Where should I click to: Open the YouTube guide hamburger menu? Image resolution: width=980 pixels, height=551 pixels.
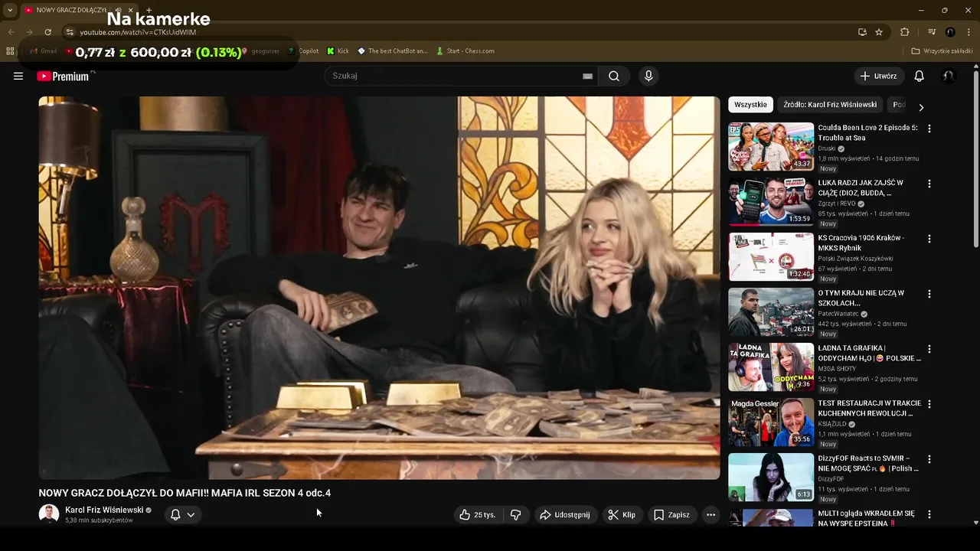pyautogui.click(x=18, y=76)
